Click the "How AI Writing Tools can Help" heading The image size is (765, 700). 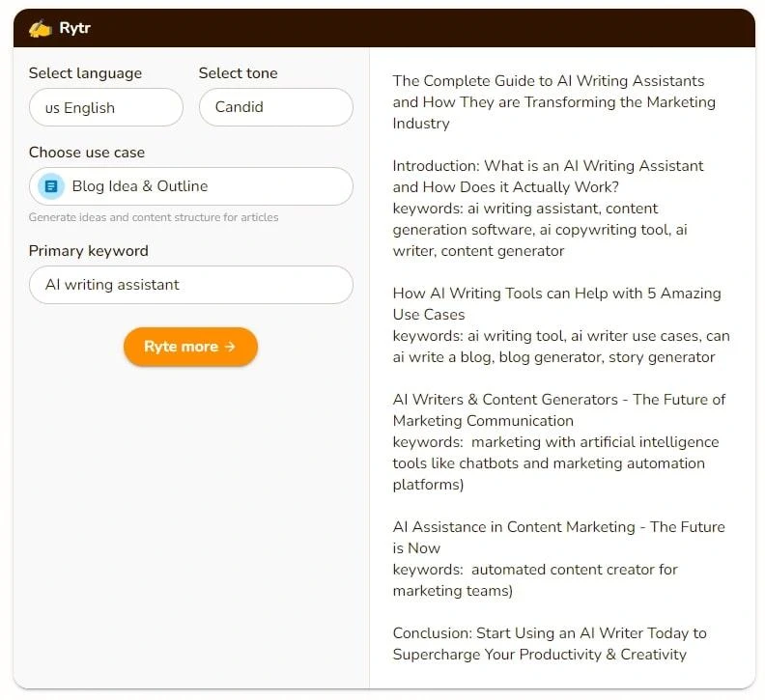click(x=556, y=303)
